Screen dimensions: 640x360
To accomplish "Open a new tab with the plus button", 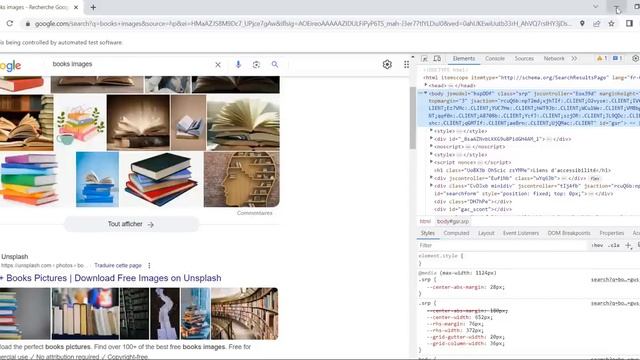I will pyautogui.click(x=93, y=7).
